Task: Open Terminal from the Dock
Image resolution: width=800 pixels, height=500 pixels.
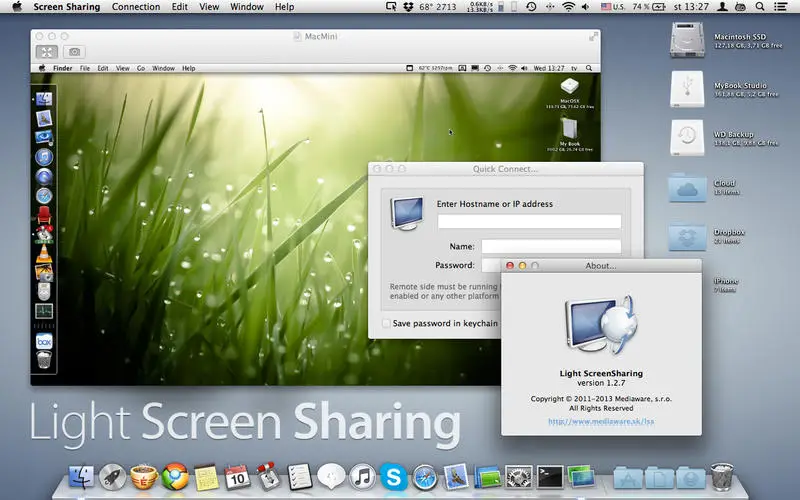Action: [x=549, y=477]
